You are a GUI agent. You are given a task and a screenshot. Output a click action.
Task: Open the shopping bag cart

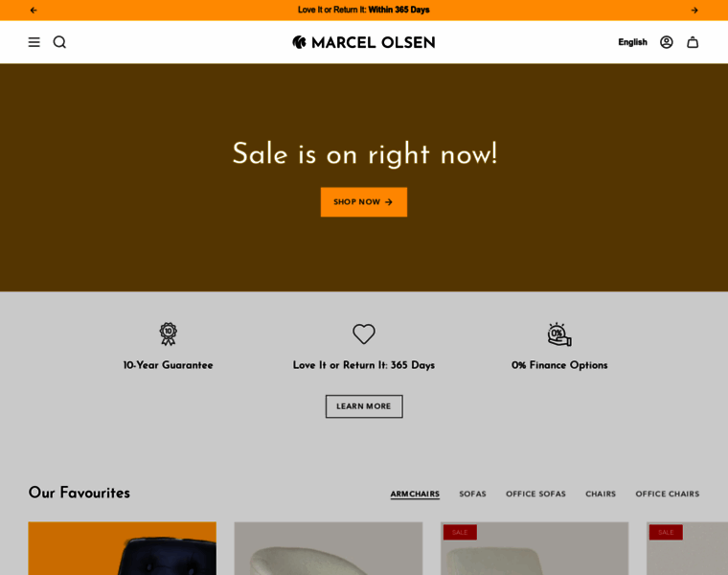click(x=693, y=42)
